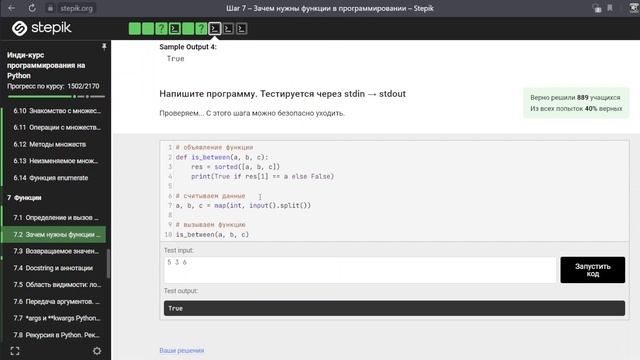Open lesson 6.14 Функция enumerate
This screenshot has height=360, width=640.
[x=51, y=178]
